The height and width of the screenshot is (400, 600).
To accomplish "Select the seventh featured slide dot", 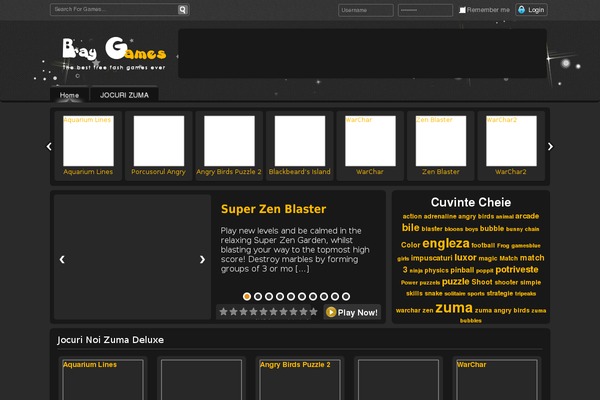I will [313, 296].
